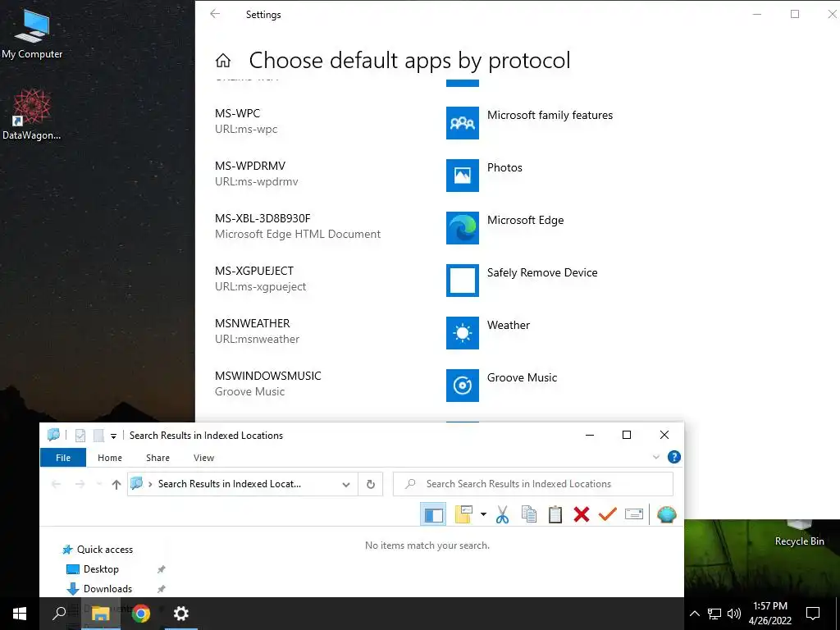Select Weather default app for MSNWEATHER
Image resolution: width=840 pixels, height=630 pixels.
click(x=508, y=325)
